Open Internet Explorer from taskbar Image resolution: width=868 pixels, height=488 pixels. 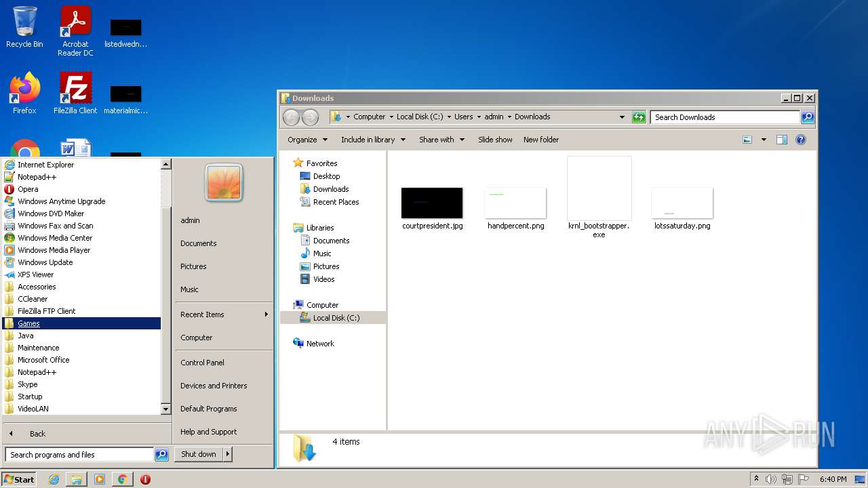click(54, 479)
